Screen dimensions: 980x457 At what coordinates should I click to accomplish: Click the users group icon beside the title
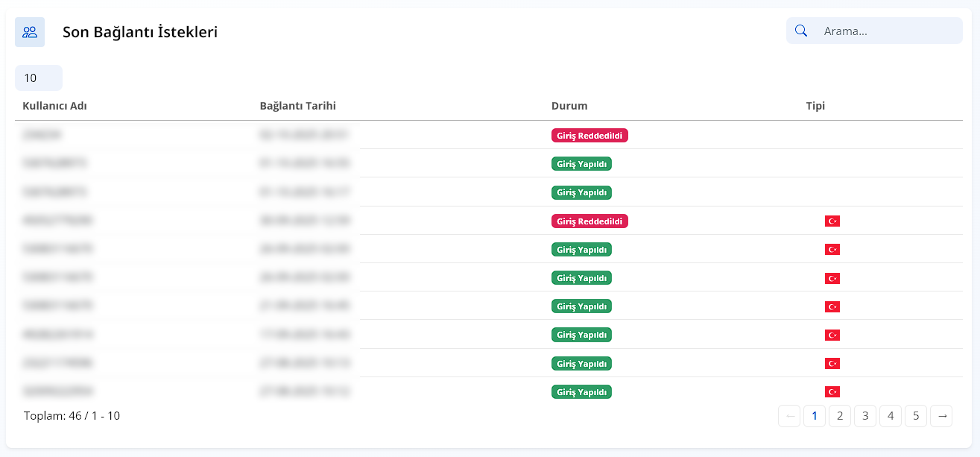point(30,32)
